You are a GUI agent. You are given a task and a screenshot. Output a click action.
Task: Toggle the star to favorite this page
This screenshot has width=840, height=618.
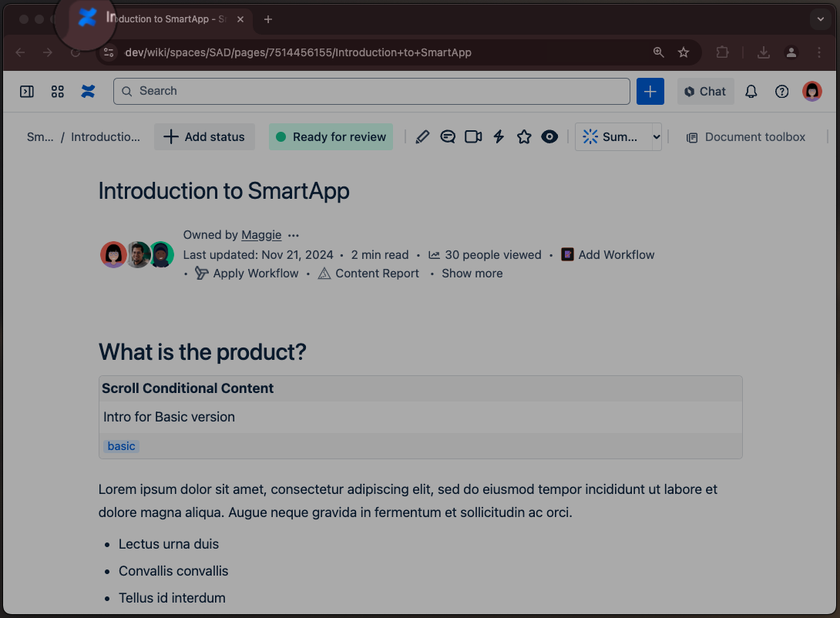tap(524, 136)
